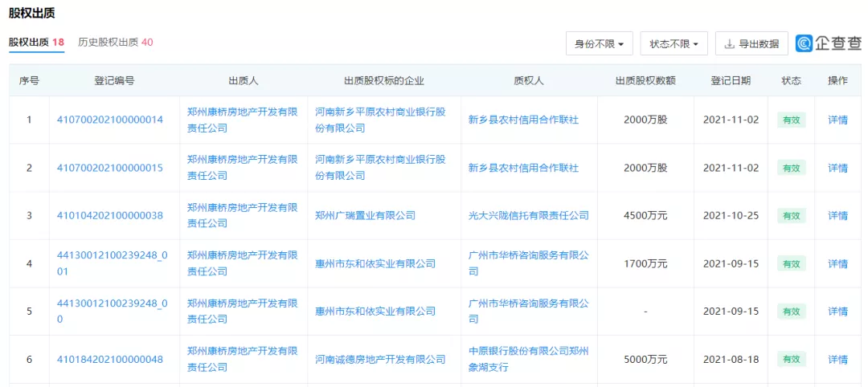
Task: Click the 5000万元 amount cell
Action: point(645,360)
